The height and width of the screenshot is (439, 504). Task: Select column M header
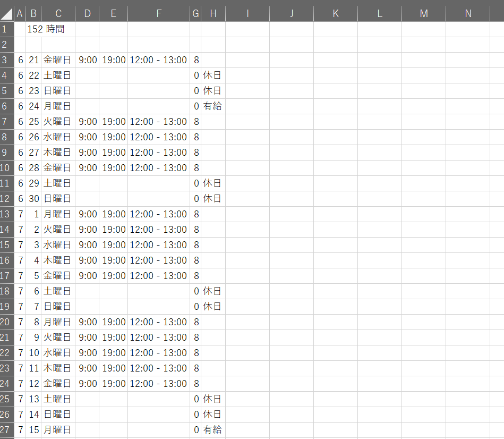(424, 13)
